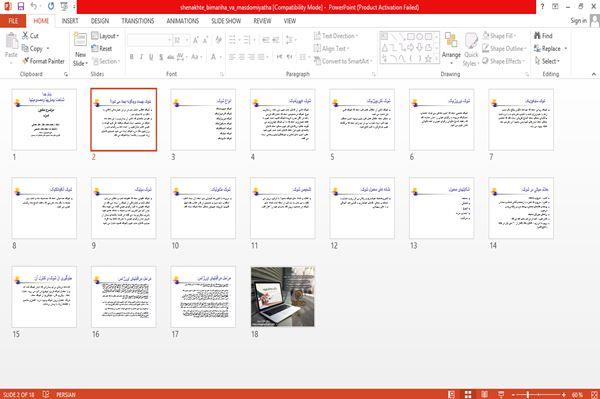
Task: Start Slide Show from status bar icon
Action: (x=501, y=394)
